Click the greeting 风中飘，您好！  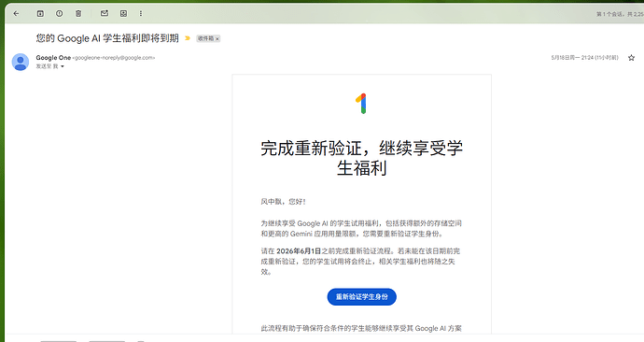(284, 202)
